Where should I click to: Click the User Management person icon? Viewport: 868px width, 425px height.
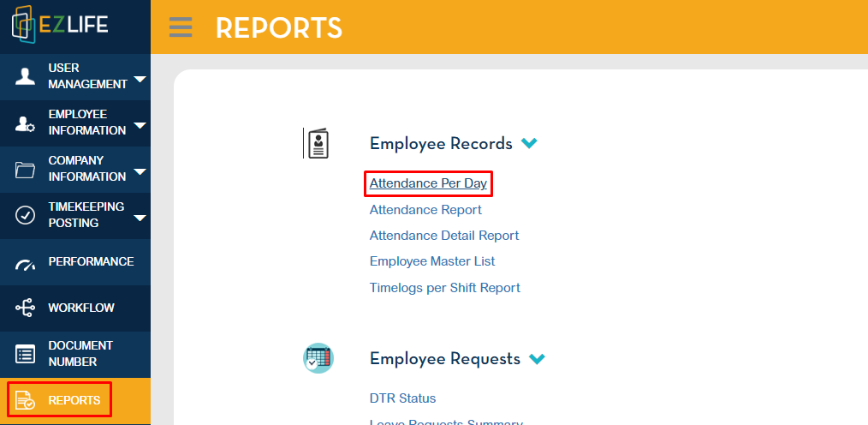(25, 76)
